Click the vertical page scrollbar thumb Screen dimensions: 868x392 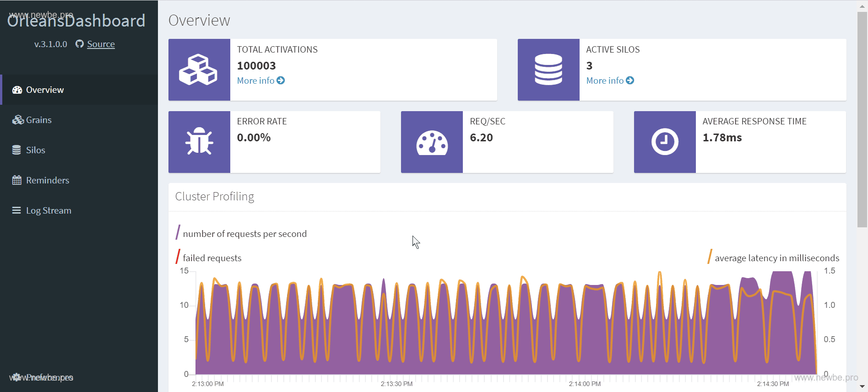click(862, 119)
